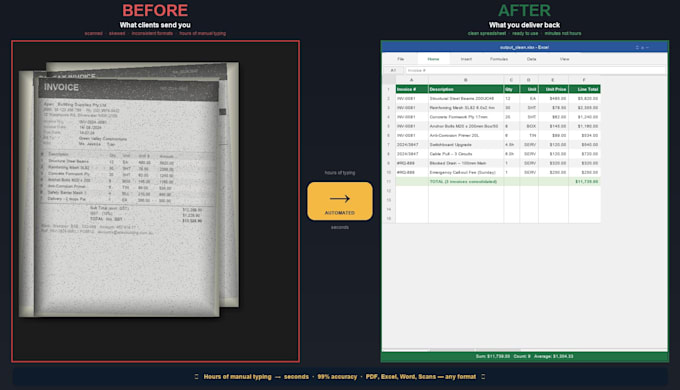
Task: Click the Excel window title output_clean.xlsx
Action: [x=524, y=47]
